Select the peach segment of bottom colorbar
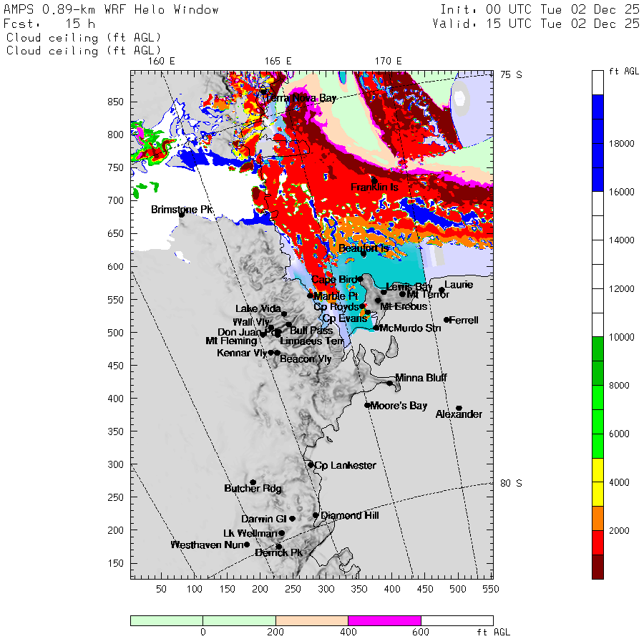This screenshot has height=644, width=644. pos(311,620)
